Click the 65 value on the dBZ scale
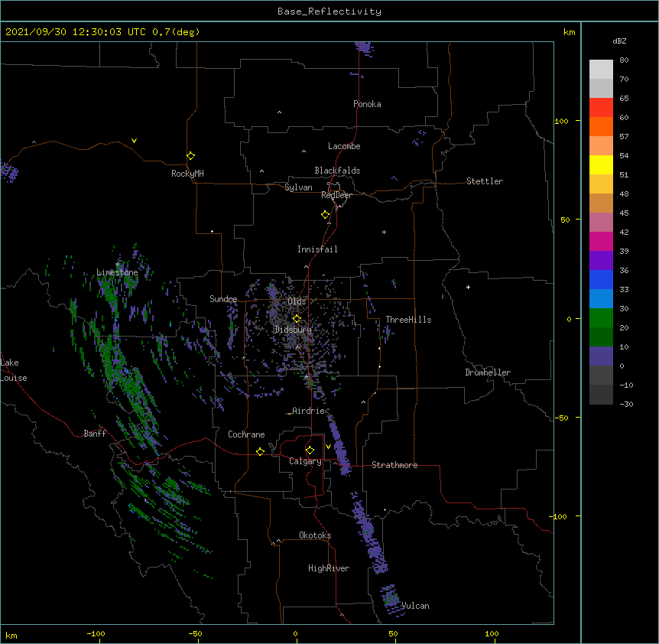 tap(624, 99)
